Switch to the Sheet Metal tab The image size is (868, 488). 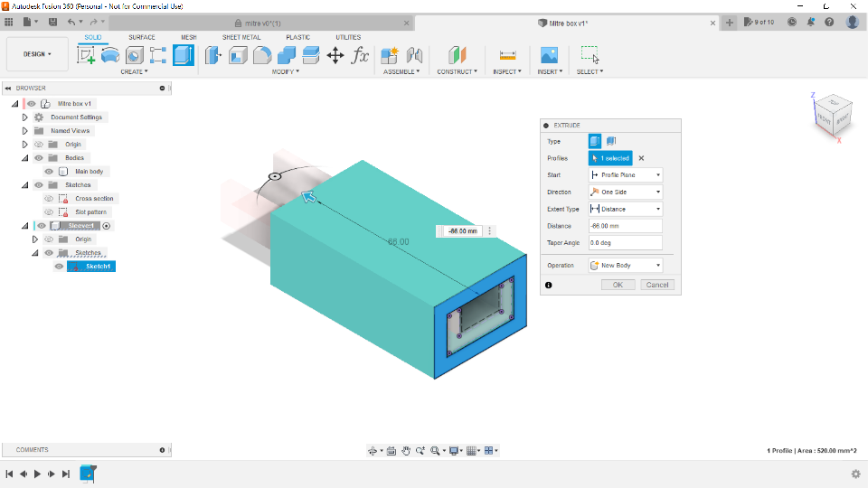(x=241, y=37)
